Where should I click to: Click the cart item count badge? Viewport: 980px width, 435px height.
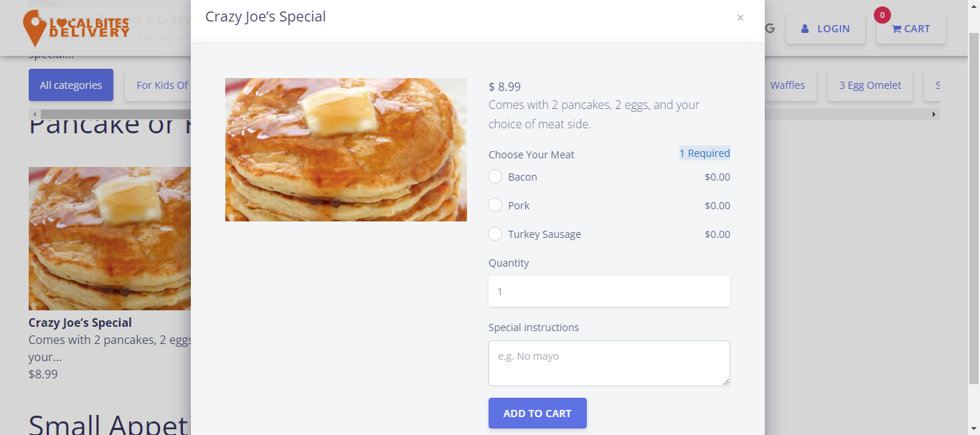coord(882,15)
